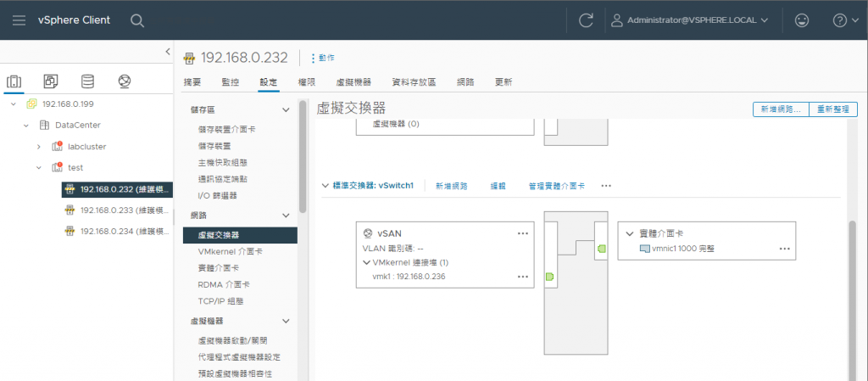Collapse the 儲存區 settings section
This screenshot has height=381, width=868.
click(x=286, y=109)
